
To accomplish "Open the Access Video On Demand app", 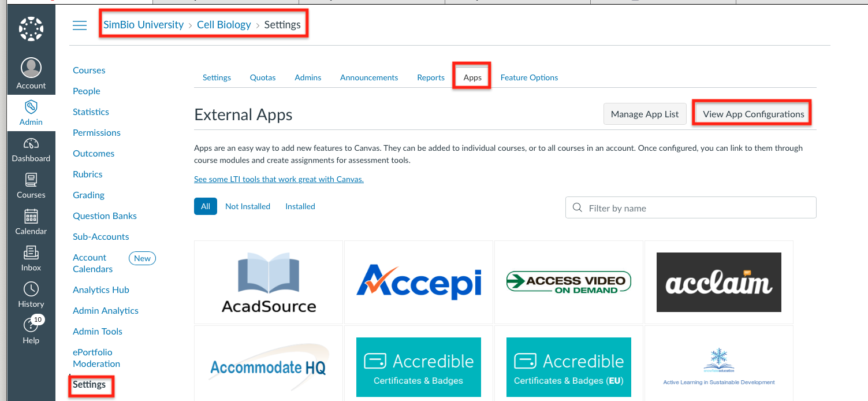I will (x=569, y=283).
